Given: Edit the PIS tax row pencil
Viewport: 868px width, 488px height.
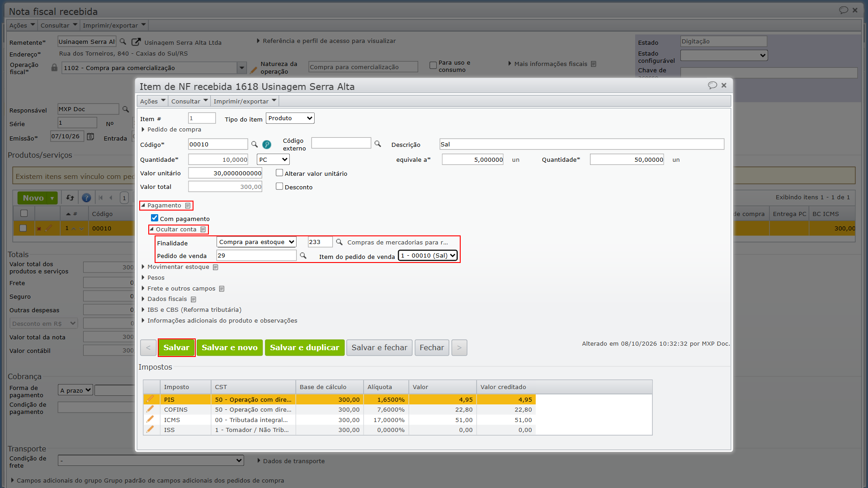Looking at the screenshot, I should (150, 399).
